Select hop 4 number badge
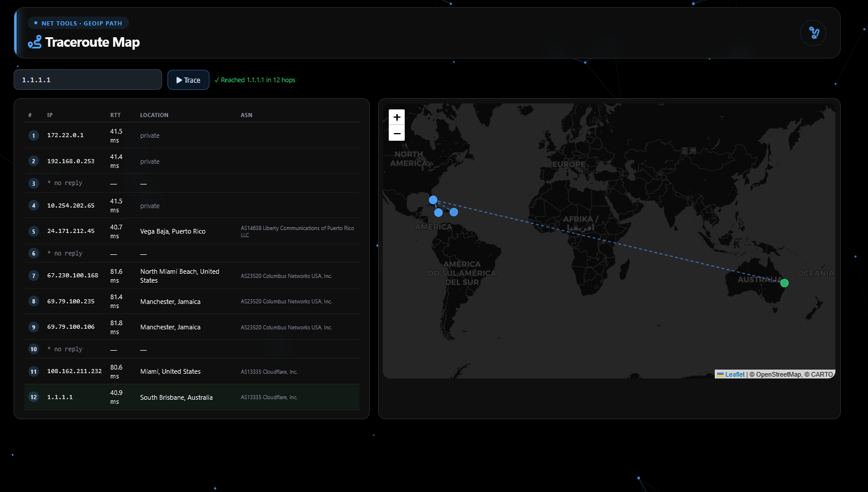Screen dimensions: 868x492 [34, 206]
